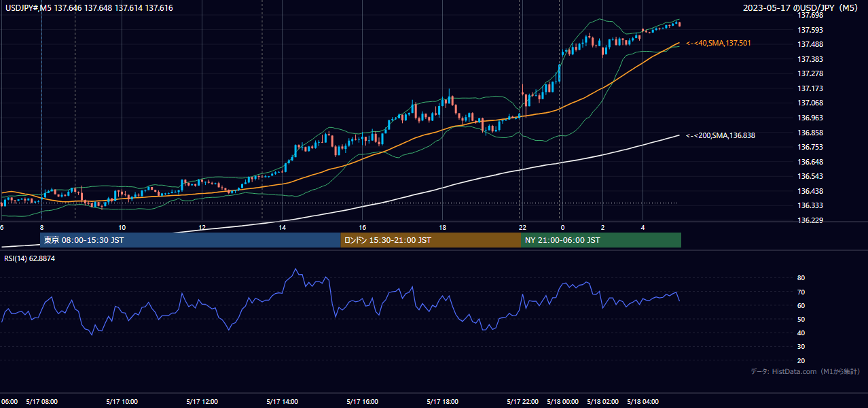Click price axis value 137.488
868x408 pixels.
pos(810,44)
